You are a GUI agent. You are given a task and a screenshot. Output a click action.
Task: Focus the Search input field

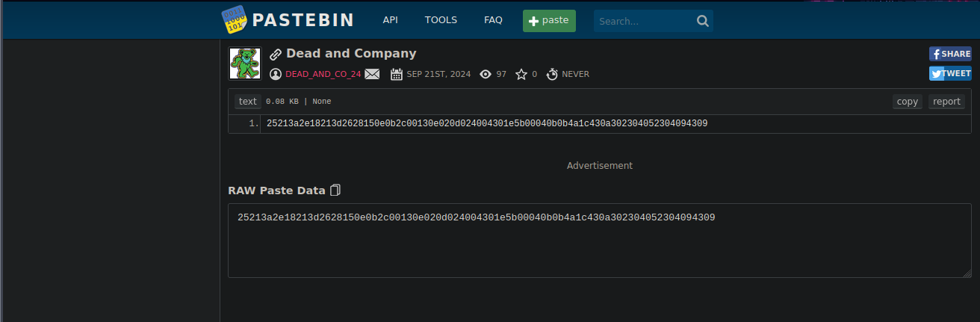coord(645,21)
